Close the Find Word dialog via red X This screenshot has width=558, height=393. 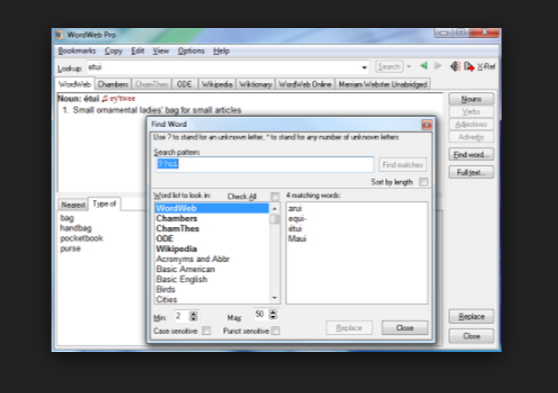pyautogui.click(x=427, y=125)
